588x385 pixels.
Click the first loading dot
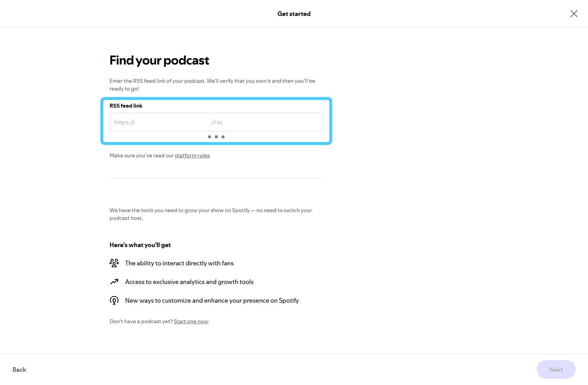[210, 137]
